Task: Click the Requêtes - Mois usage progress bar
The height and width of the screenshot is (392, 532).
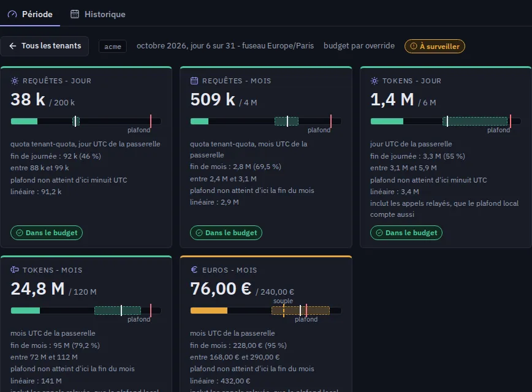Action: pos(266,121)
